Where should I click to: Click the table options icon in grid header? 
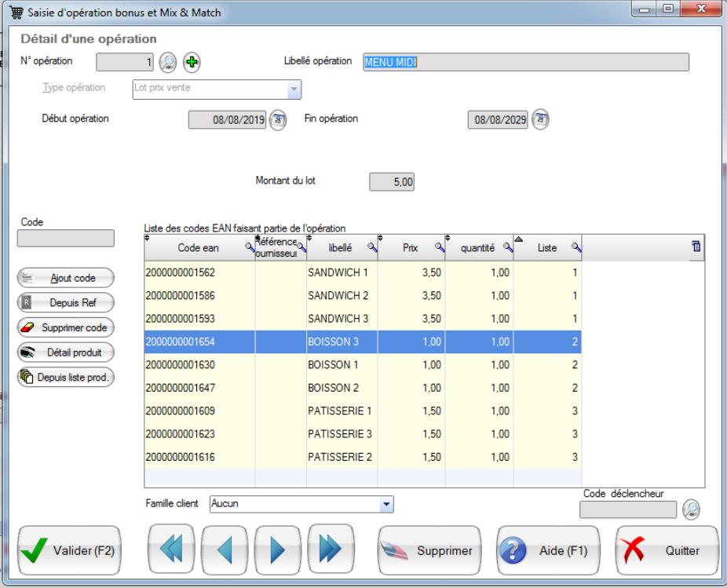pos(696,247)
